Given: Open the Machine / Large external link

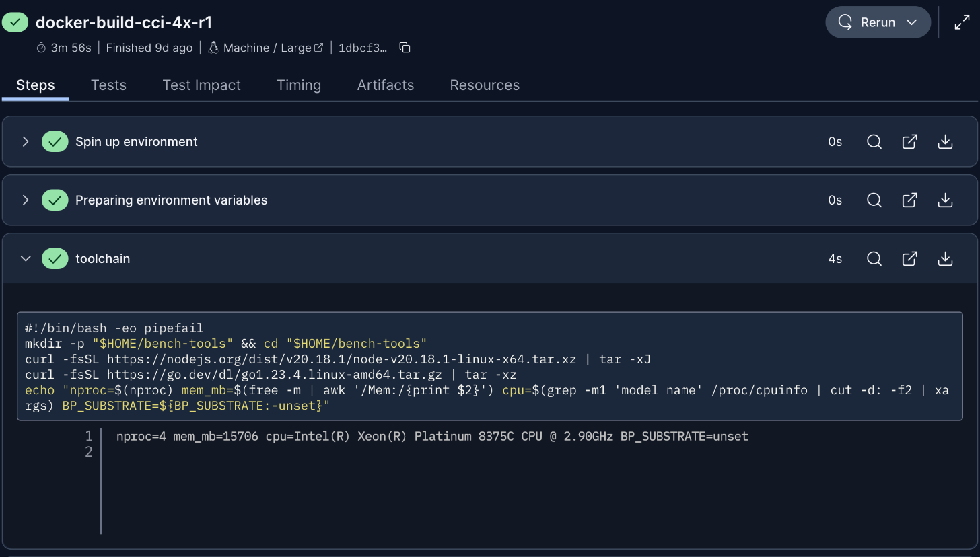Looking at the screenshot, I should point(319,48).
